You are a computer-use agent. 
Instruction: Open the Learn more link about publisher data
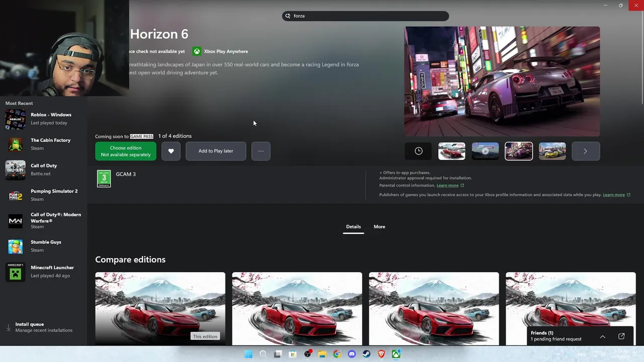[614, 195]
